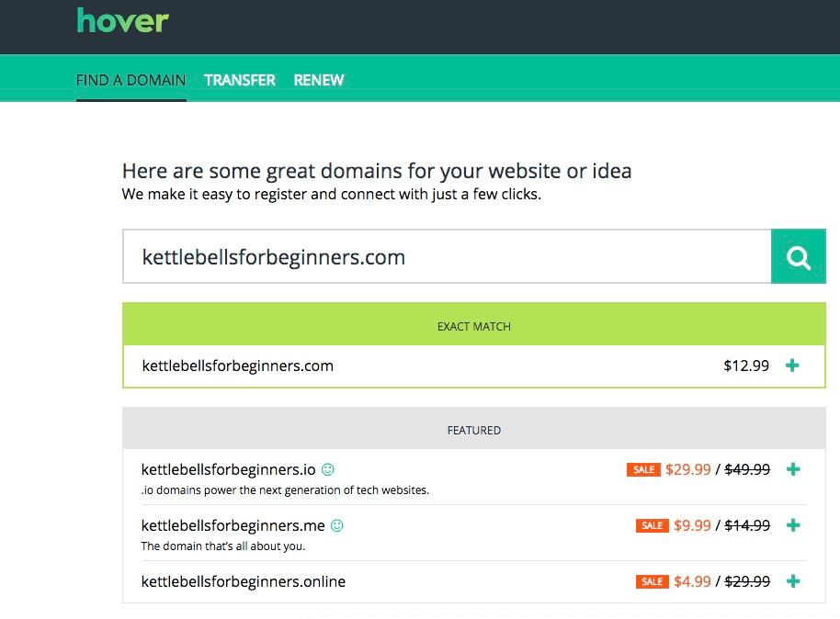Select the kettlebellsforbeginners.com exact match result
The image size is (840, 619).
point(474,366)
